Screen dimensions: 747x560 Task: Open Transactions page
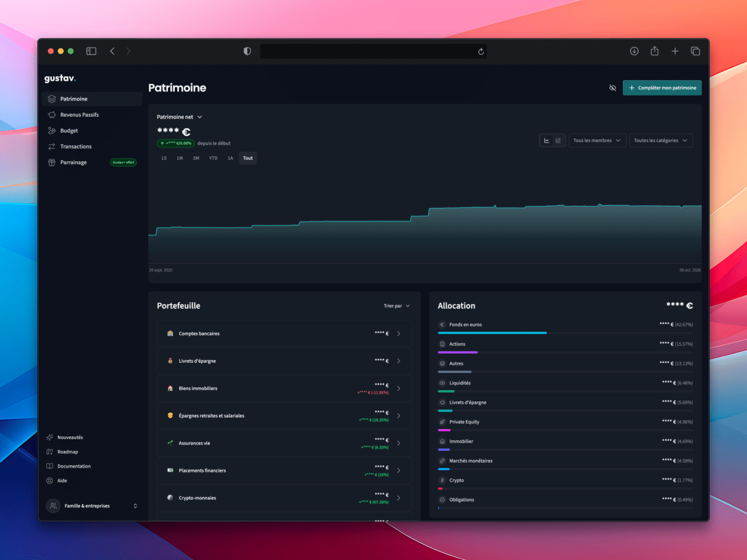click(92, 147)
